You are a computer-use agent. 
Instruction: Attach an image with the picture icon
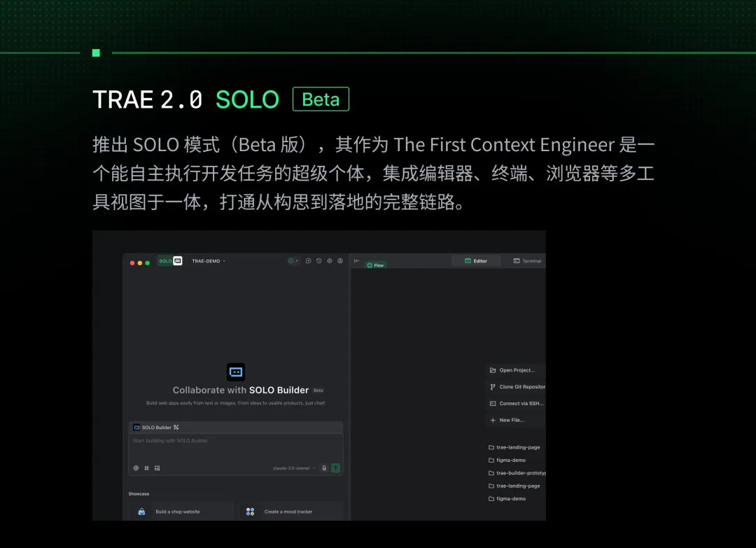[x=157, y=468]
